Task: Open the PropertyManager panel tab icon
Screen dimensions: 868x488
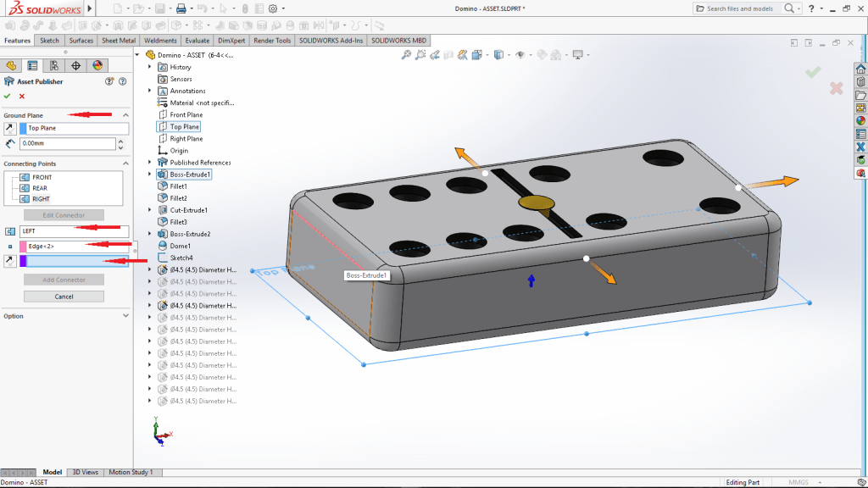Action: [32, 65]
